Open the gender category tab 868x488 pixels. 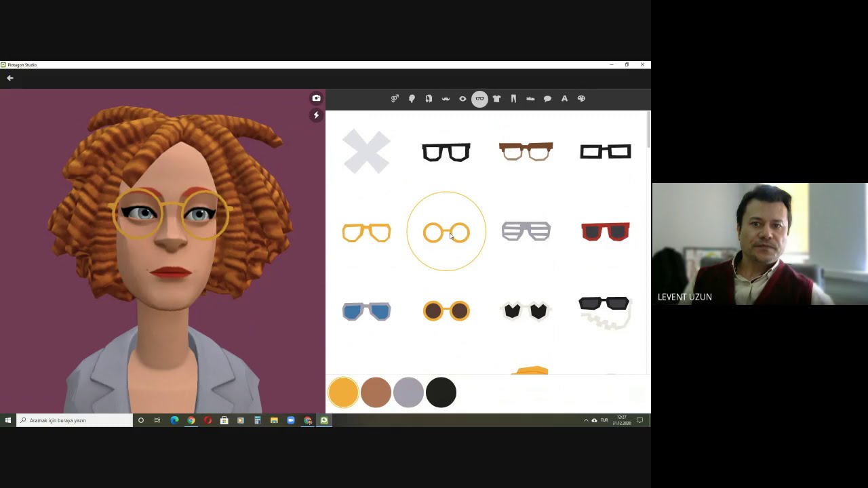pos(395,99)
